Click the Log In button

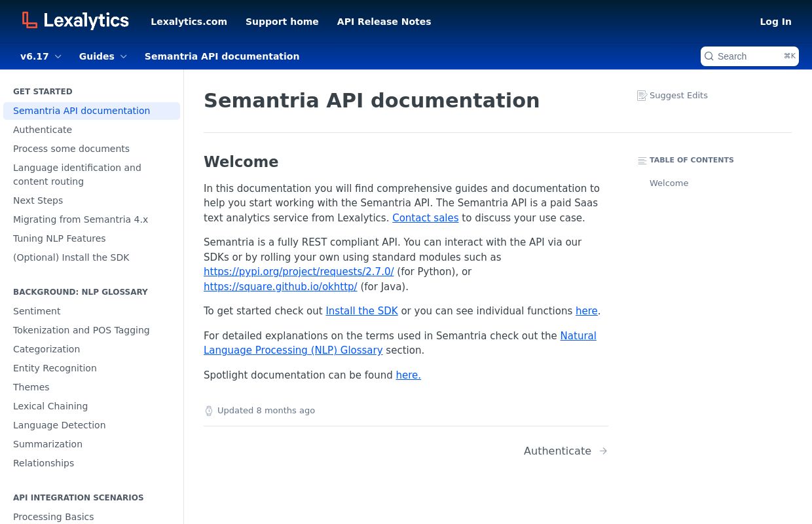point(775,22)
